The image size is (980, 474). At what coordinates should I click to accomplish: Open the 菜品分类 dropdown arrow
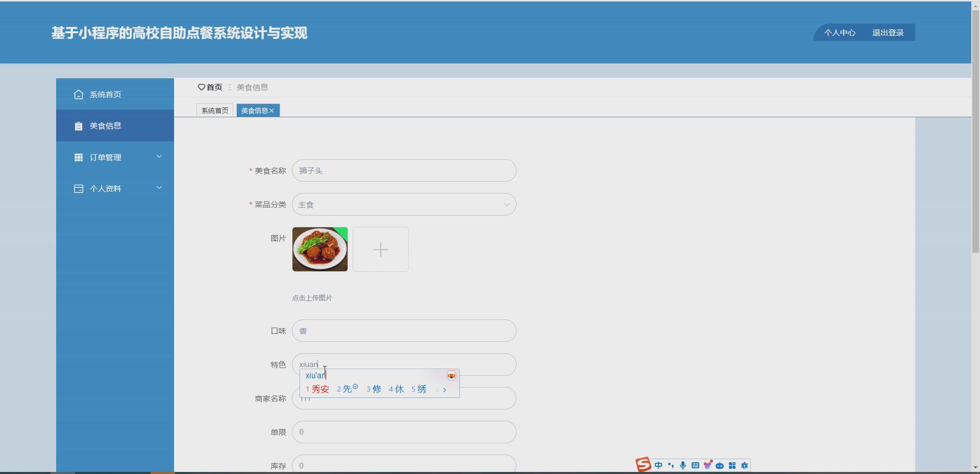[x=507, y=205]
